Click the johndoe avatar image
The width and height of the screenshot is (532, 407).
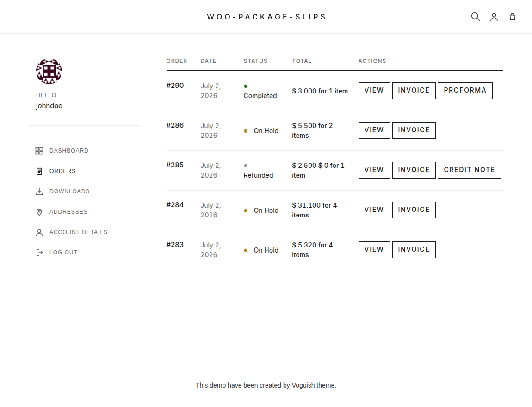[49, 71]
